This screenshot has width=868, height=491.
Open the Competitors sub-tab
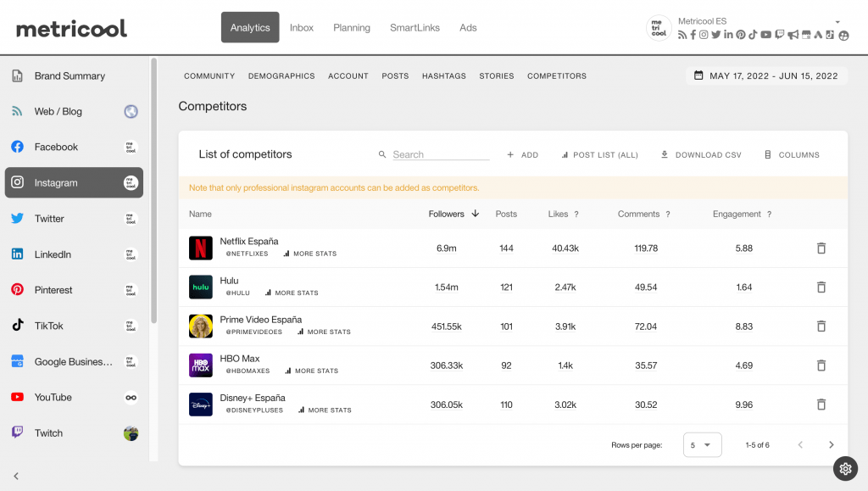click(x=557, y=75)
